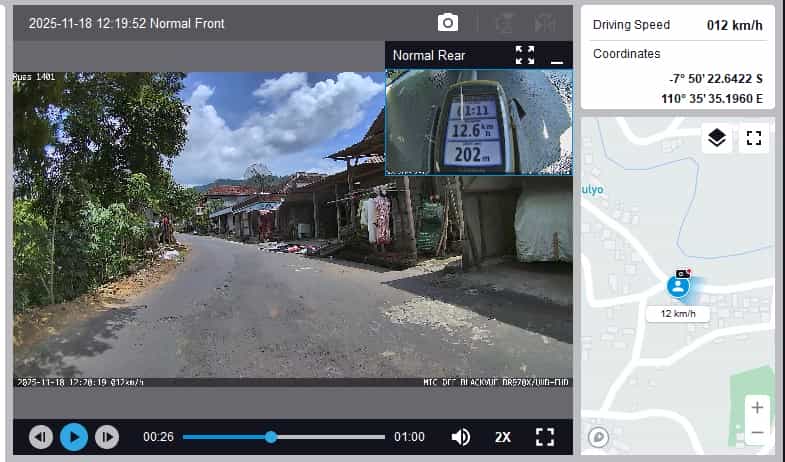This screenshot has width=785, height=462.
Task: Zoom out on the map
Action: 757,432
